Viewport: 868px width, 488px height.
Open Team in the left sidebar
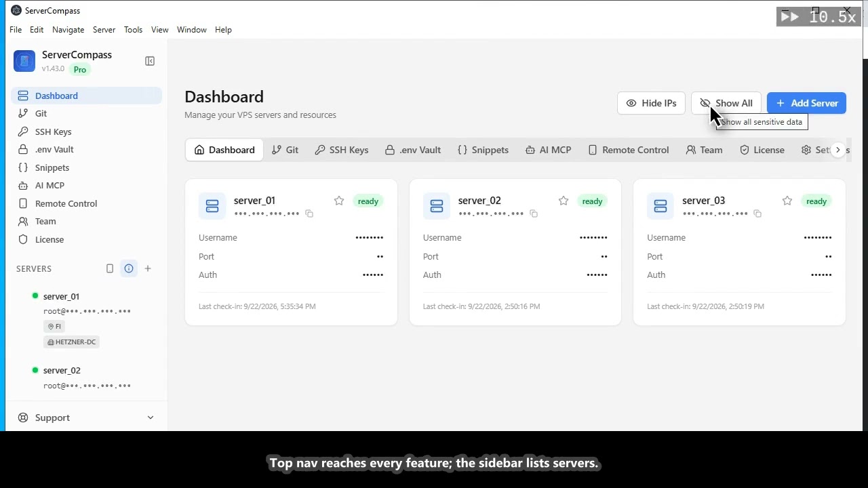coord(86,222)
